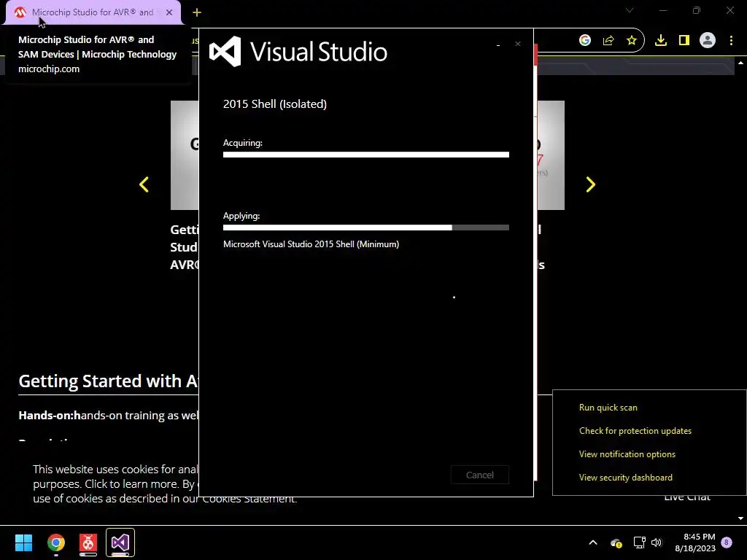This screenshot has width=747, height=560.
Task: Minimize the Visual Studio installer dialog
Action: [498, 44]
